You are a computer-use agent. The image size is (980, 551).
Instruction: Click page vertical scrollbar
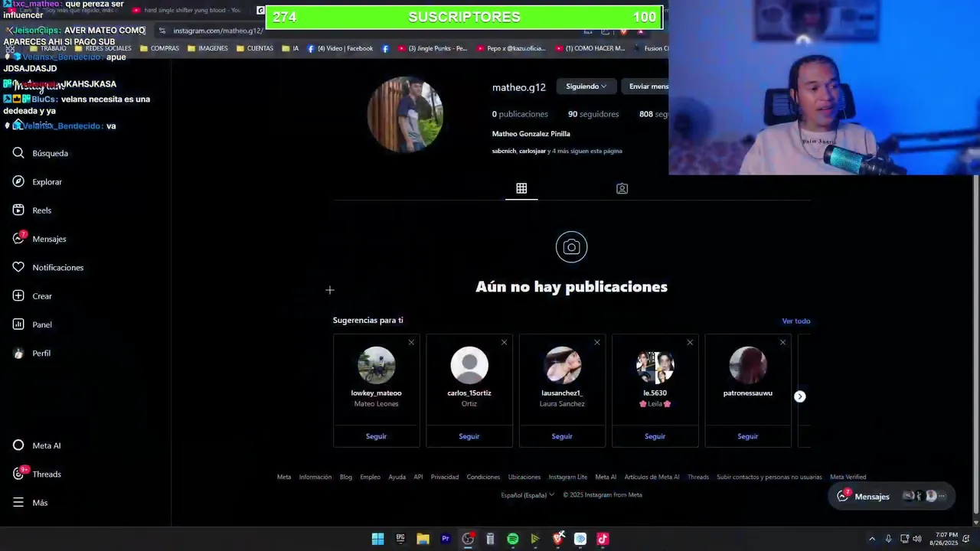coord(975,344)
